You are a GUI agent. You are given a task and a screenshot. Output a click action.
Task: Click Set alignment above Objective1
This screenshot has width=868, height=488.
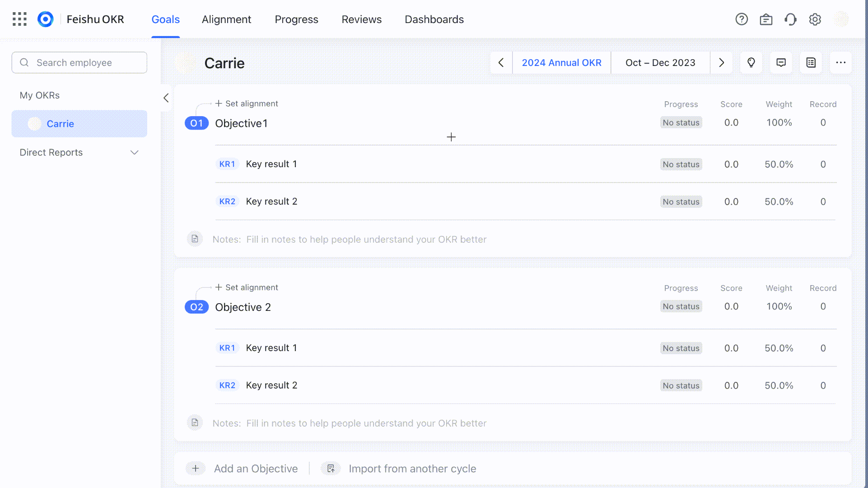pyautogui.click(x=247, y=103)
